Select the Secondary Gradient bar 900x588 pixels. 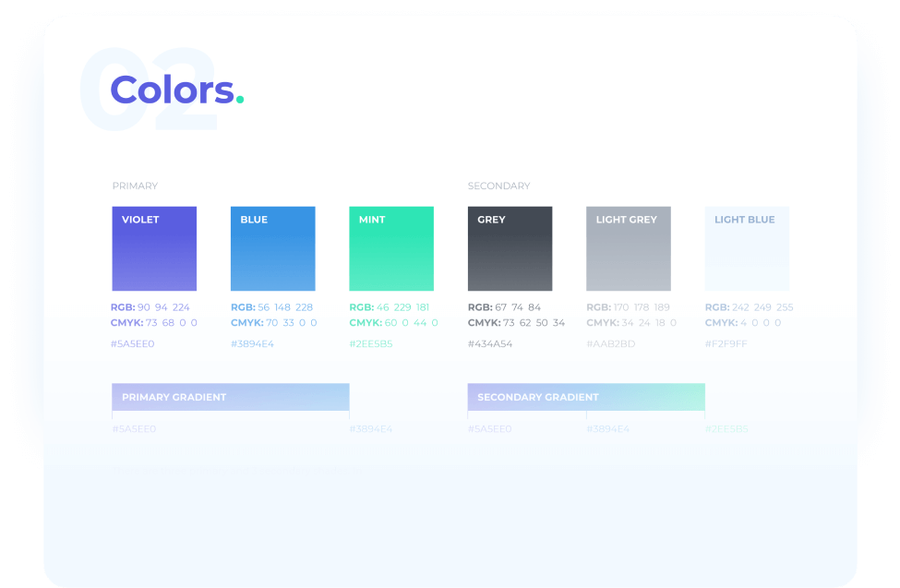pyautogui.click(x=586, y=397)
